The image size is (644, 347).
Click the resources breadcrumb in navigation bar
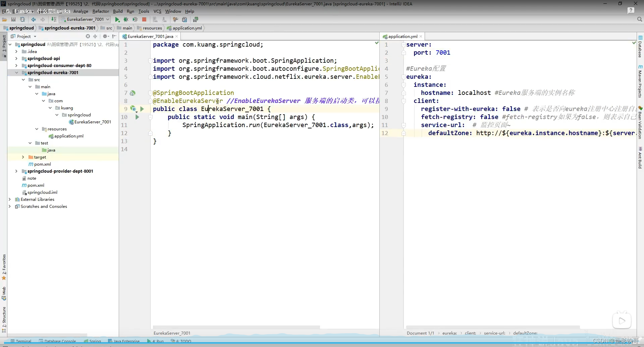point(150,28)
